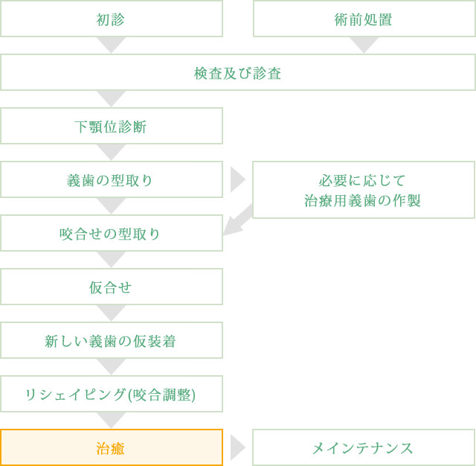This screenshot has height=466, width=476.
Task: Click down arrow above 治癒 box
Action: [111, 421]
